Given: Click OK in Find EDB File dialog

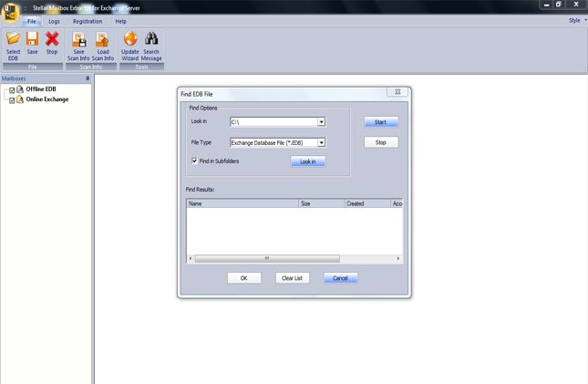Looking at the screenshot, I should coord(243,278).
